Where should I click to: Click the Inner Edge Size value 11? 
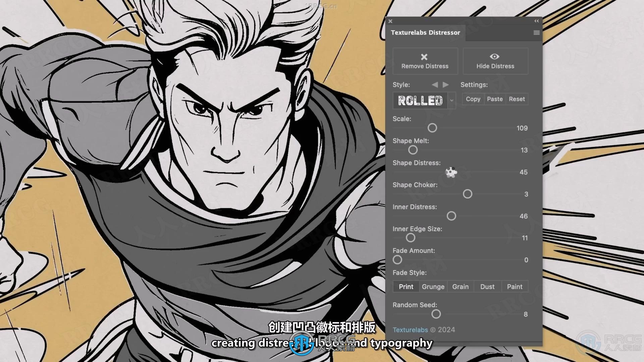525,238
